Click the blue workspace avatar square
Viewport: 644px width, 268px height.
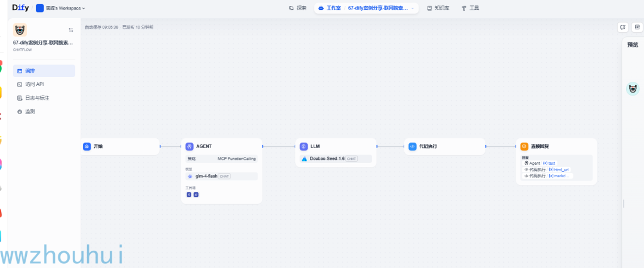pos(40,8)
